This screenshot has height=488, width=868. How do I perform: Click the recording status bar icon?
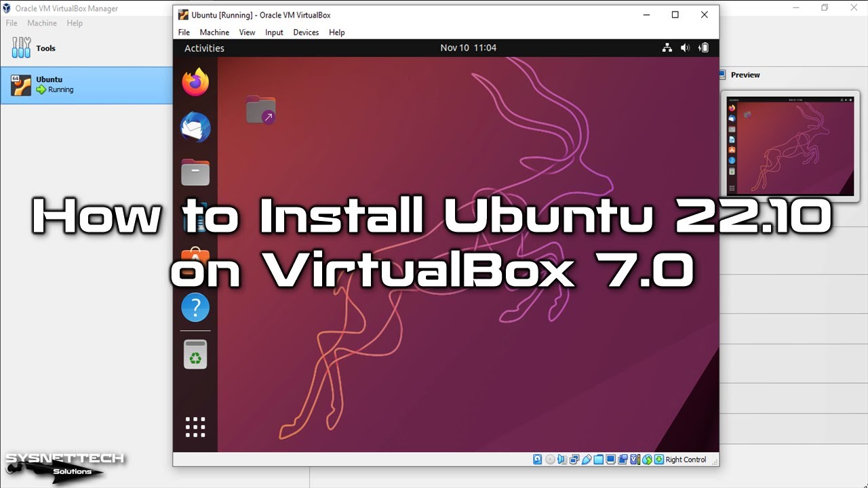click(x=623, y=460)
